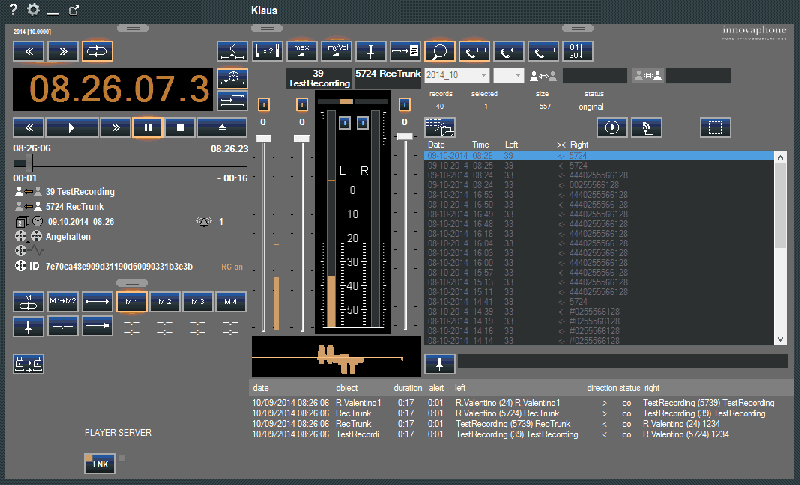
Task: Stop playback with the square button
Action: point(180,127)
